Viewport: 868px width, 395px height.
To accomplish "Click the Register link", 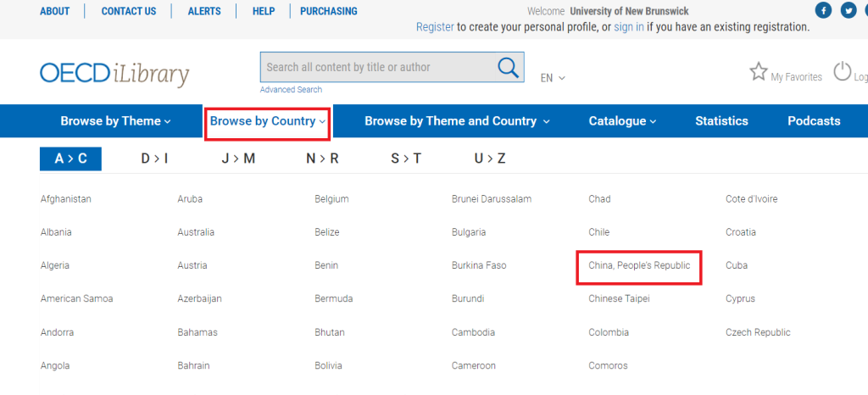I will pyautogui.click(x=435, y=26).
